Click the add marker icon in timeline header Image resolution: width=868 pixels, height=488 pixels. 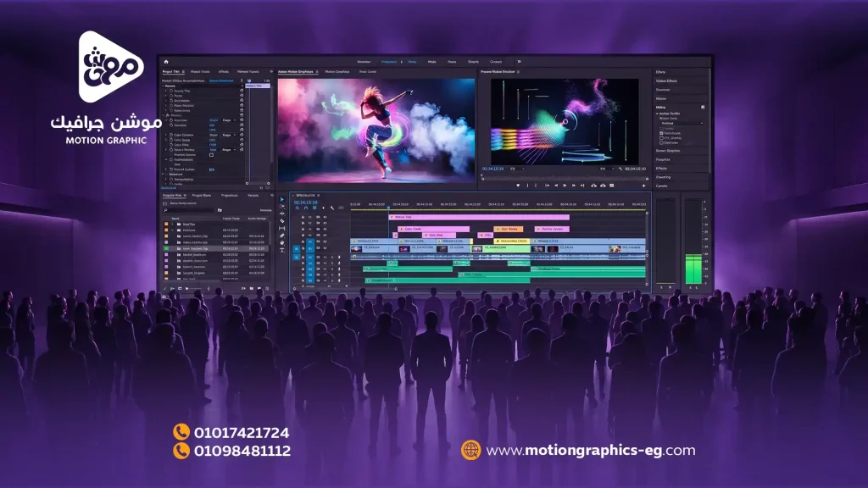[x=323, y=208]
